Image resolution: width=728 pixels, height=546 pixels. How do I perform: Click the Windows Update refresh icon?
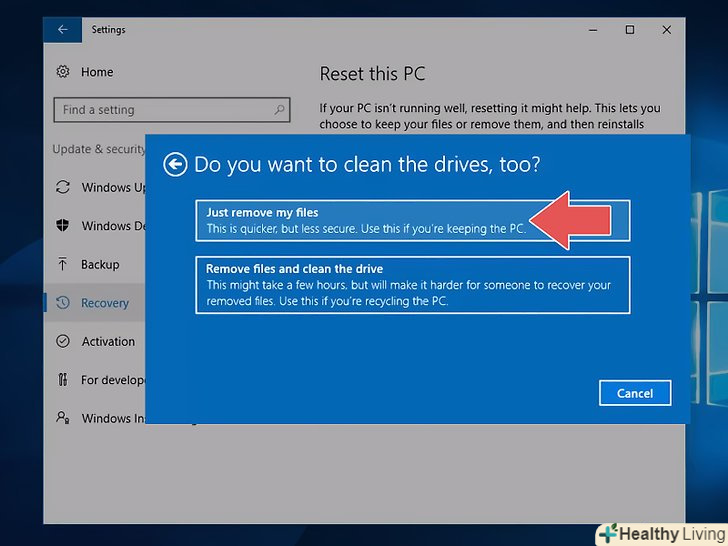coord(63,187)
